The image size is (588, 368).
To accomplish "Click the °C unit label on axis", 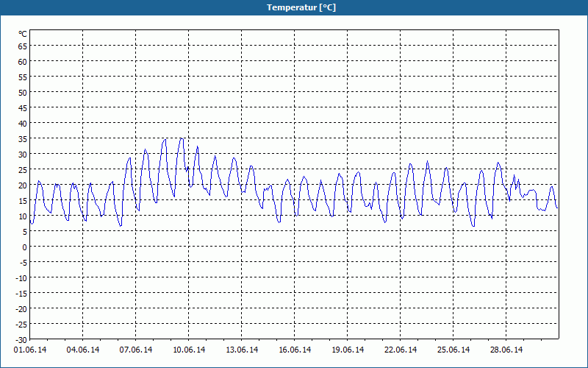I will point(23,34).
